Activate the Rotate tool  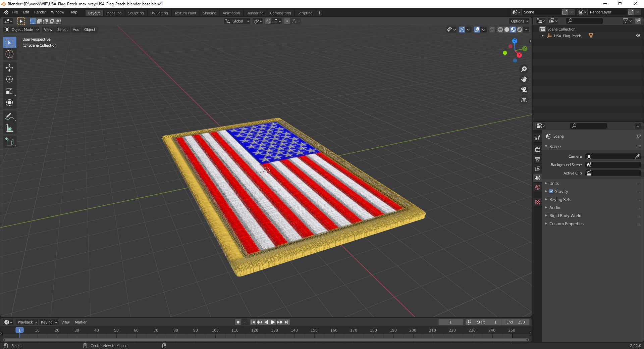coord(9,80)
